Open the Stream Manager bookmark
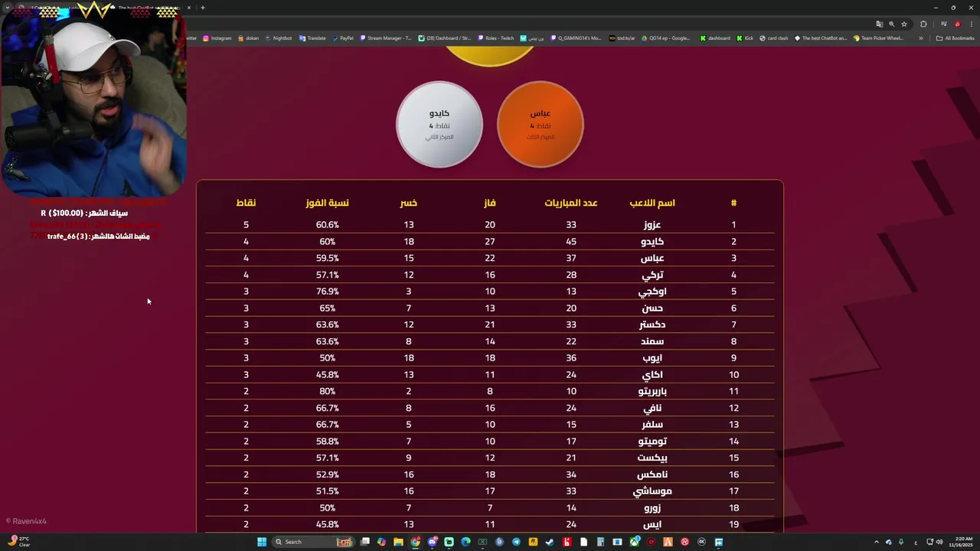The width and height of the screenshot is (980, 551). pos(386,38)
